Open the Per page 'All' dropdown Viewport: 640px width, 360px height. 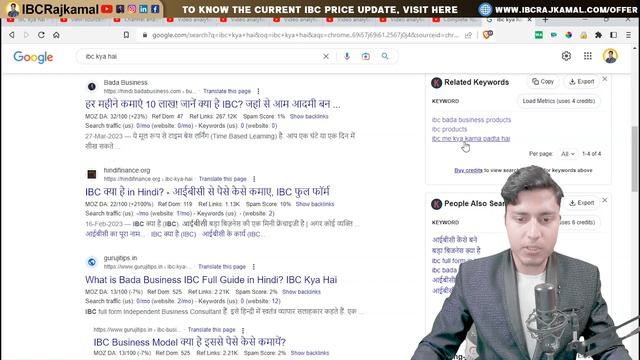click(x=568, y=154)
